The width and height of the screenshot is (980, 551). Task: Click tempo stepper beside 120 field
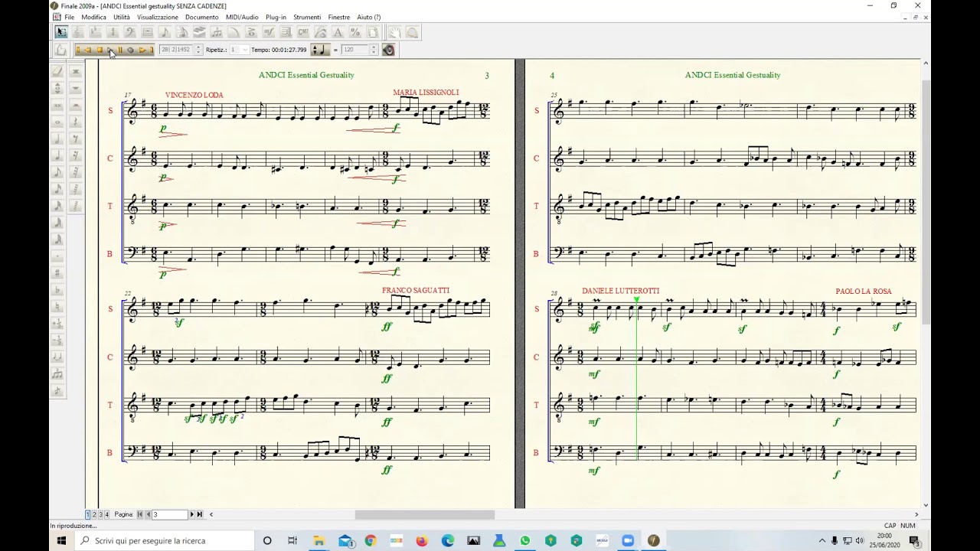[x=374, y=50]
